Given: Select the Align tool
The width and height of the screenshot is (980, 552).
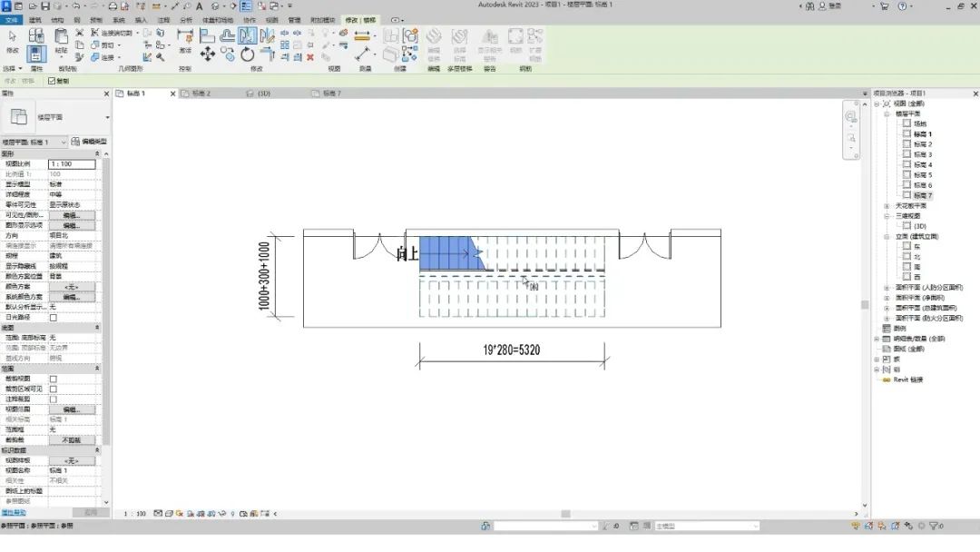Looking at the screenshot, I should [x=208, y=35].
